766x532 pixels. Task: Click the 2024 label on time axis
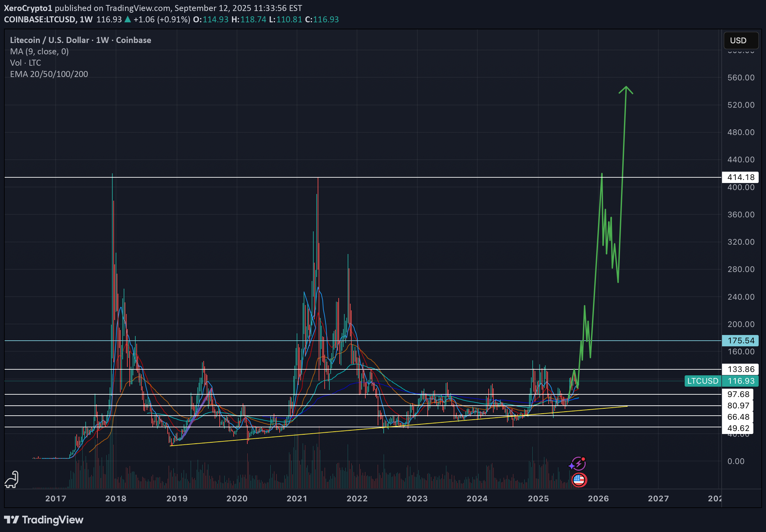[x=477, y=498]
